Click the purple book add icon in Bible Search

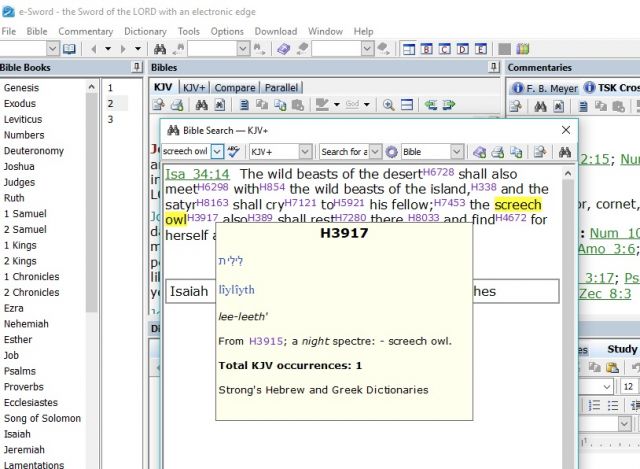coord(480,152)
